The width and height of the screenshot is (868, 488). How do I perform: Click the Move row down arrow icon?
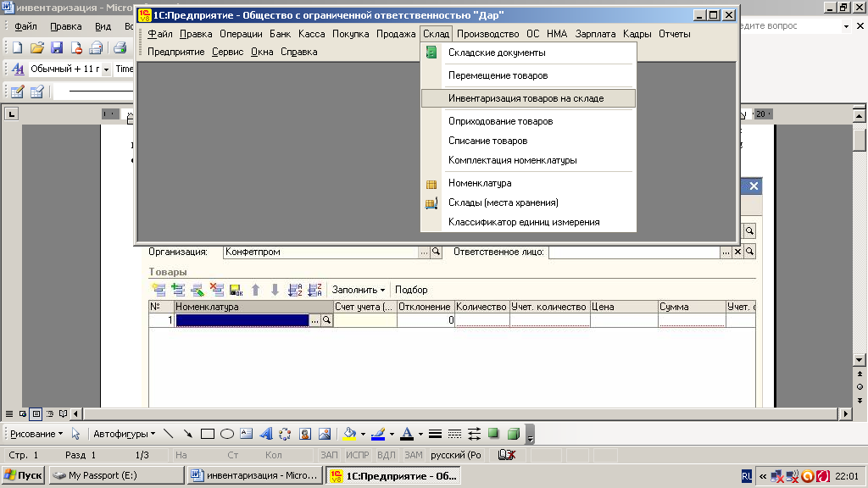pyautogui.click(x=275, y=290)
